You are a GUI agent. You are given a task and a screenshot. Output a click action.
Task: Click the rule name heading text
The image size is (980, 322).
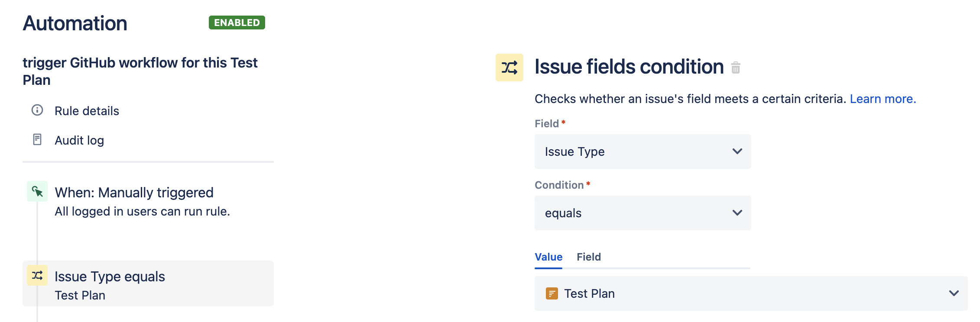140,71
